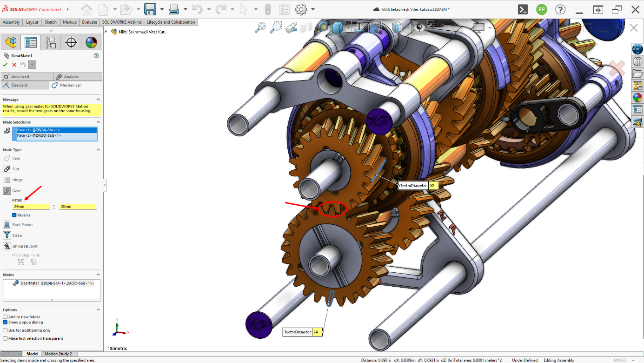Open the Standard mates tab
This screenshot has height=363, width=644.
(25, 85)
